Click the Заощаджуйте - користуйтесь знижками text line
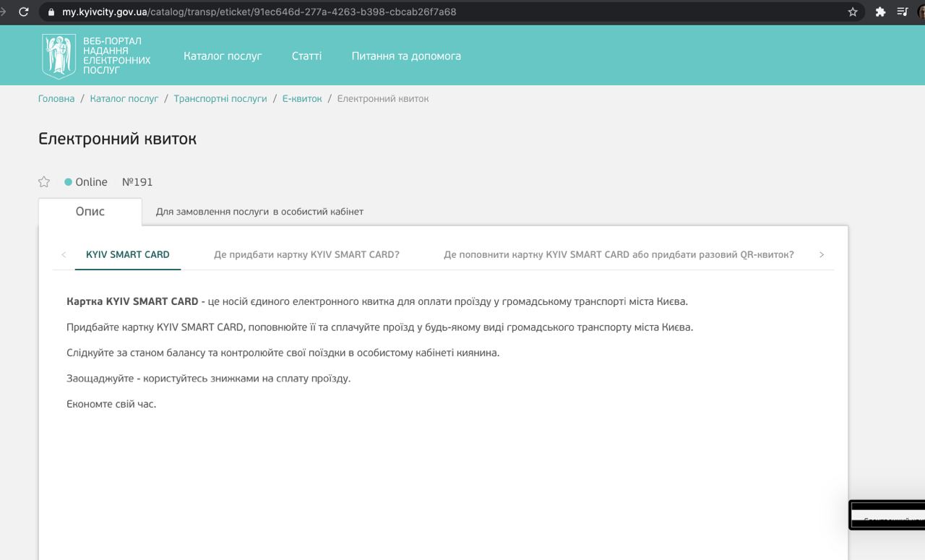The height and width of the screenshot is (560, 925). (208, 379)
